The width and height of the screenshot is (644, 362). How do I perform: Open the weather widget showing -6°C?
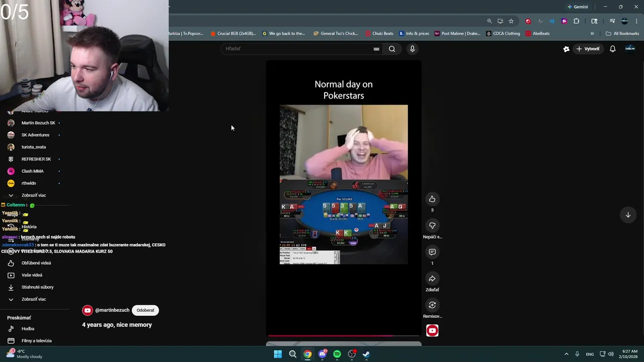(x=24, y=354)
